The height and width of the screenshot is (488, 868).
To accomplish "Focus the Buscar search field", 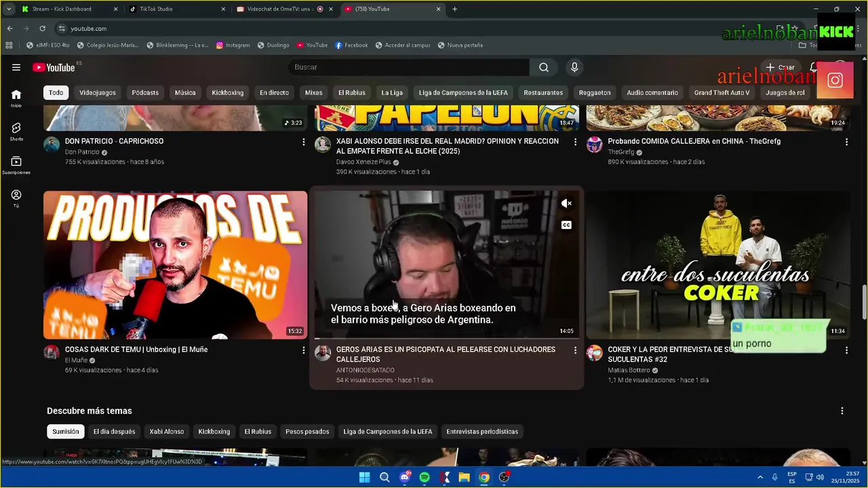I will [409, 67].
